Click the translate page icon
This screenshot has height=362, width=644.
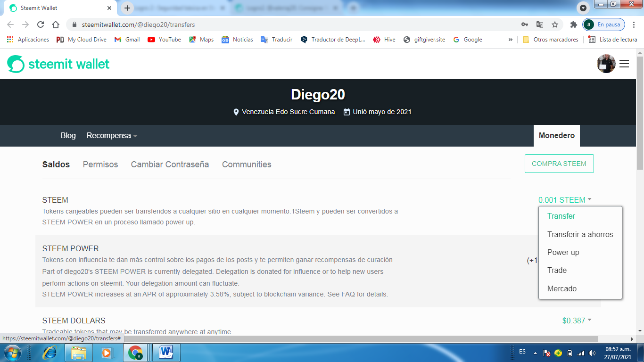click(540, 25)
